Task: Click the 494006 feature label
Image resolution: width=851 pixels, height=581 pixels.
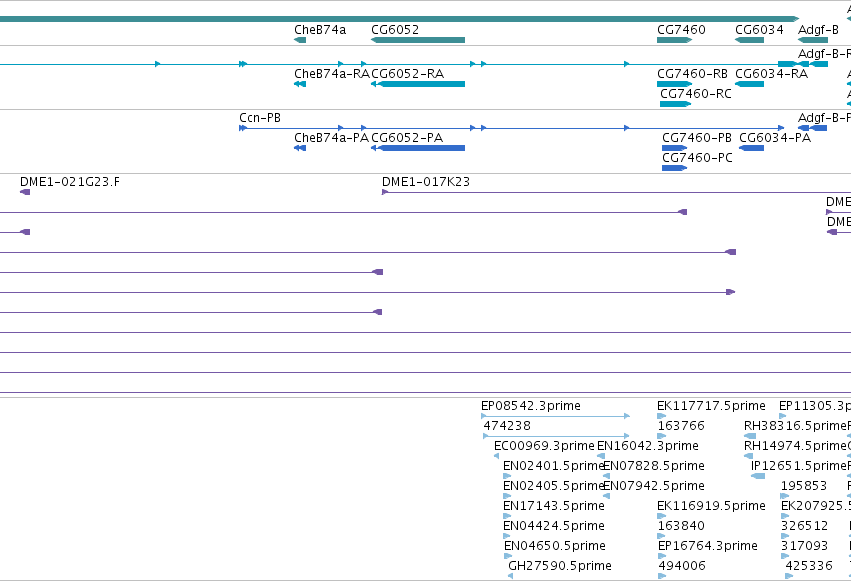Action: pos(682,566)
